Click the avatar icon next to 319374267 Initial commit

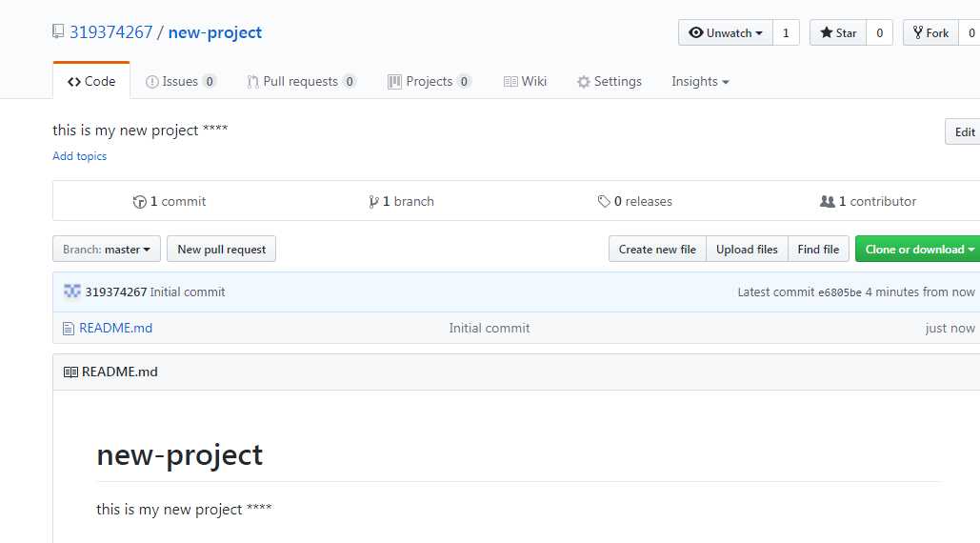pos(71,292)
